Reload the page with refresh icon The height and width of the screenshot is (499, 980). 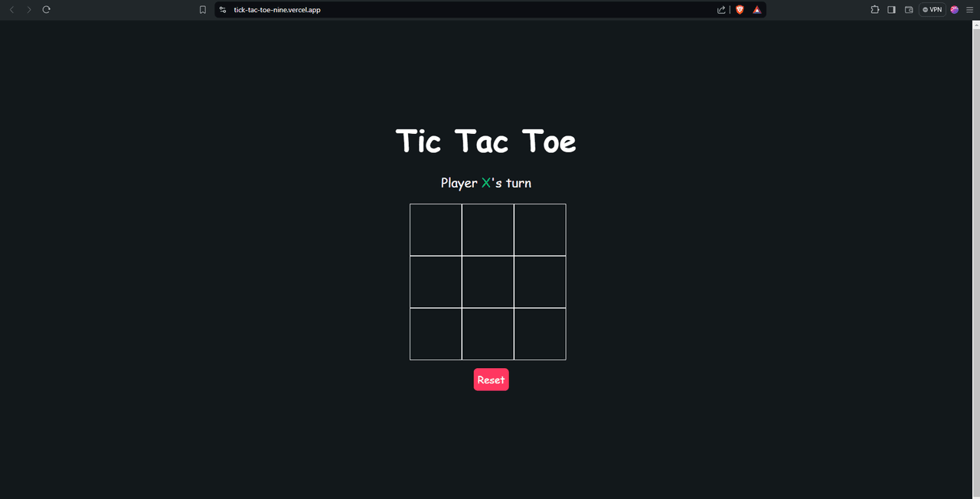46,9
